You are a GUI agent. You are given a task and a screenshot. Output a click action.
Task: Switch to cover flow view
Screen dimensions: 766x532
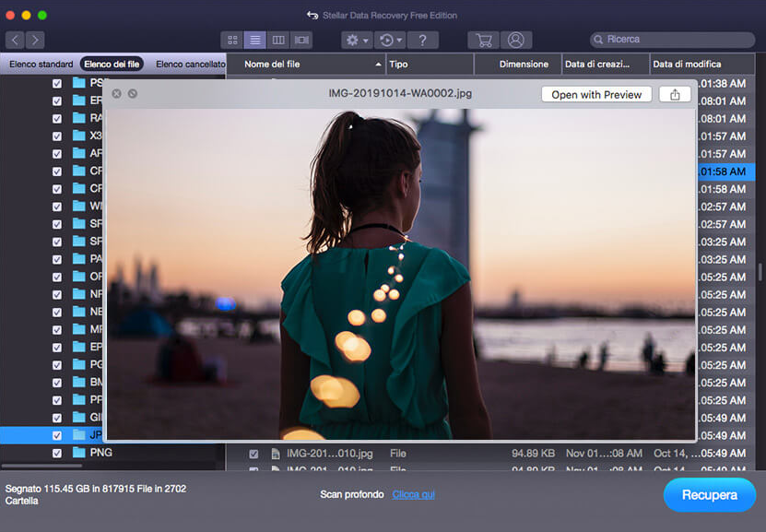point(301,40)
